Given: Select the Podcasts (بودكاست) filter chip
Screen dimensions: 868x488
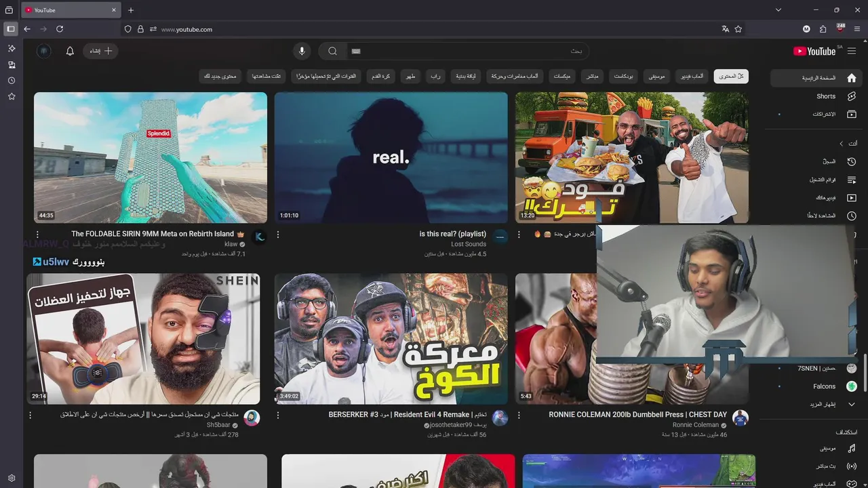Looking at the screenshot, I should tap(624, 77).
